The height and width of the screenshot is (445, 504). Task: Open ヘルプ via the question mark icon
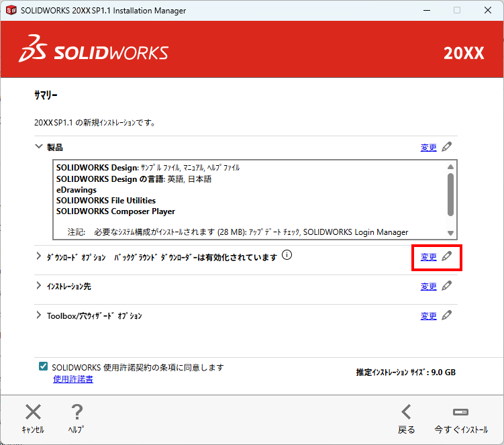click(x=77, y=412)
